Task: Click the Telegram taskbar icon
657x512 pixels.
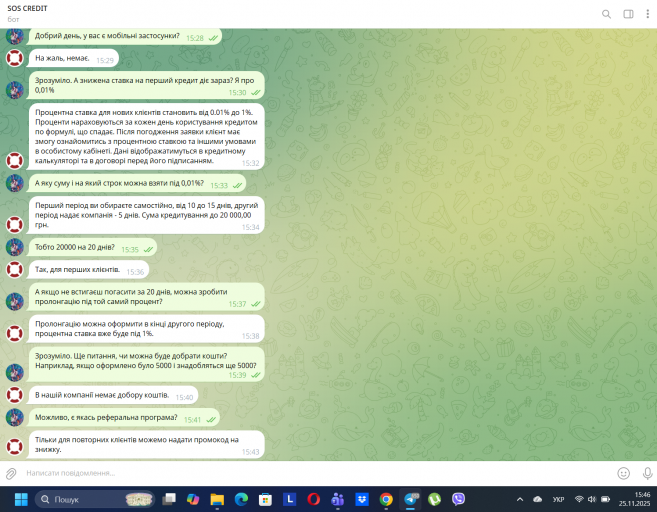Action: coord(411,499)
